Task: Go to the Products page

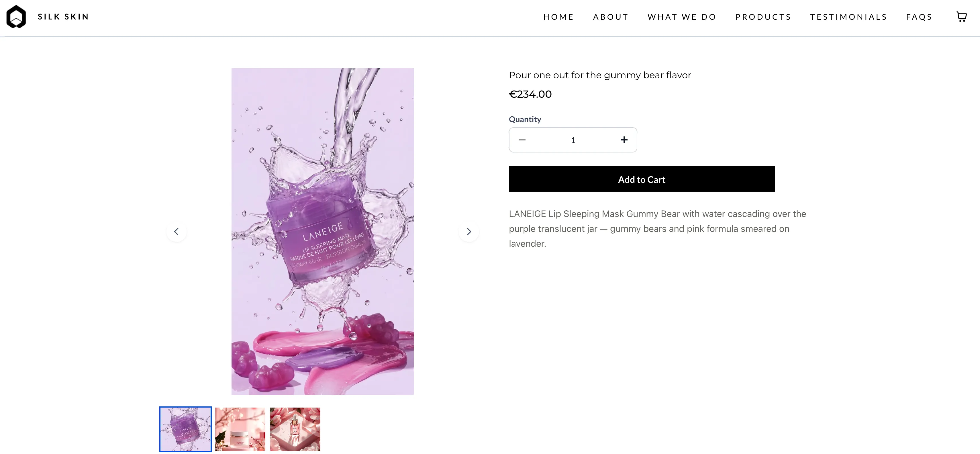Action: [x=763, y=17]
